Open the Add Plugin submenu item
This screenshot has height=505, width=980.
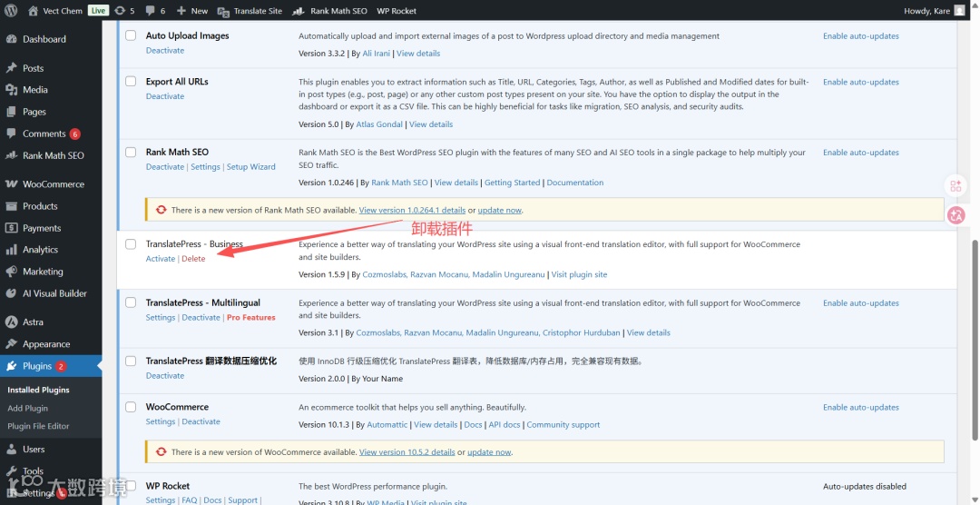pyautogui.click(x=27, y=408)
